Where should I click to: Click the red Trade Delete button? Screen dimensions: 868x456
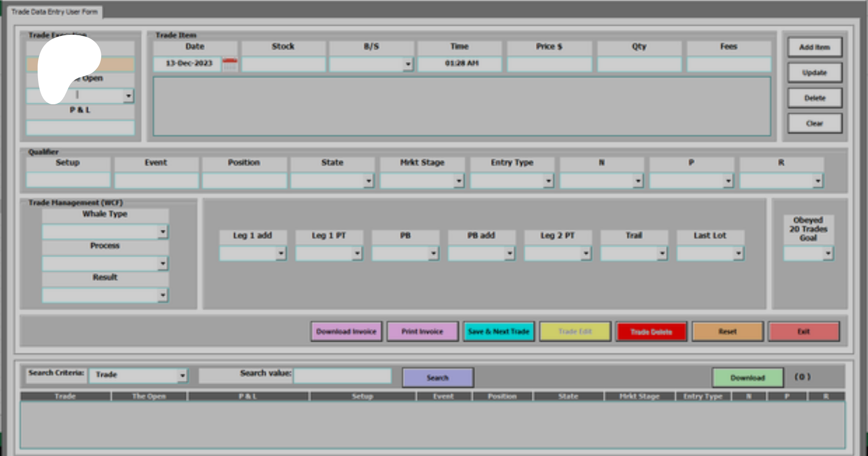point(651,332)
